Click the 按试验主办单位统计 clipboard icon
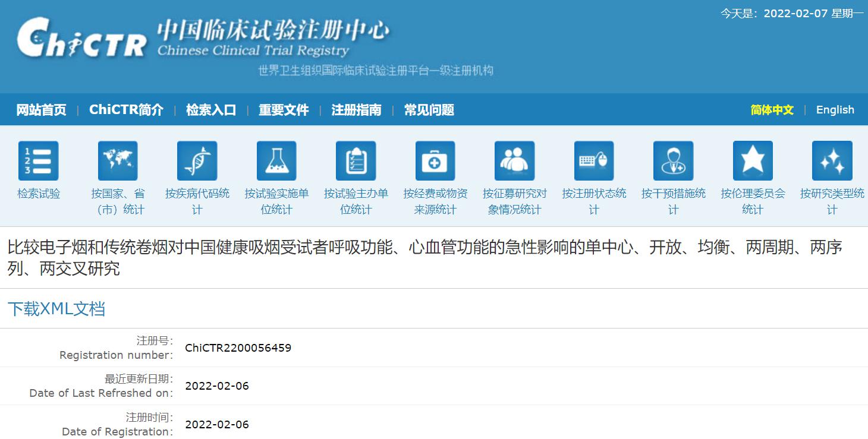 pos(356,160)
